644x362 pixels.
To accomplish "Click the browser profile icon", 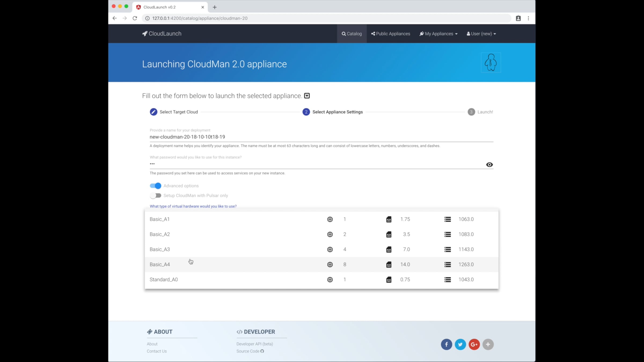I will click(x=518, y=18).
